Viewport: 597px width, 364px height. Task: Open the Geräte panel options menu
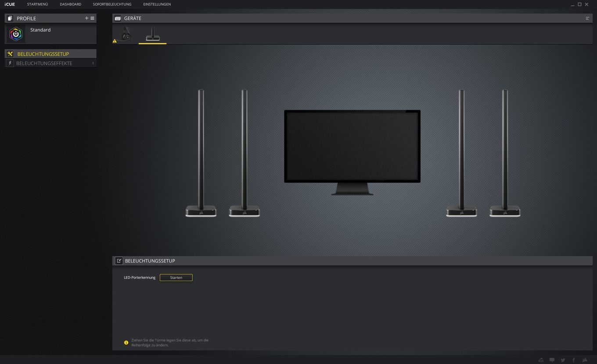587,18
